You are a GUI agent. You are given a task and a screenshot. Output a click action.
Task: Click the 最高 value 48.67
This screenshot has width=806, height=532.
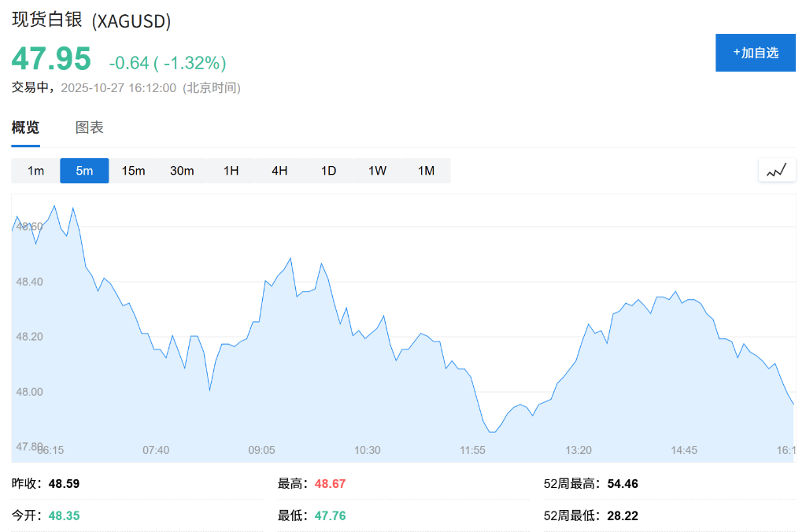click(x=330, y=484)
